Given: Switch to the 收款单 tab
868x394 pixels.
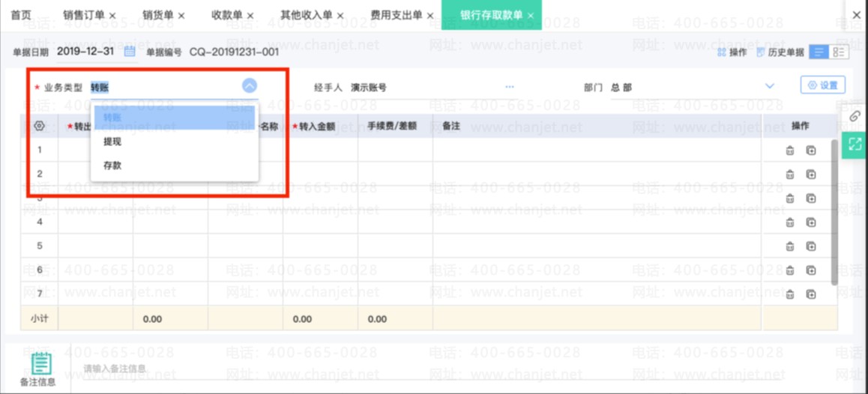Looking at the screenshot, I should coord(227,15).
